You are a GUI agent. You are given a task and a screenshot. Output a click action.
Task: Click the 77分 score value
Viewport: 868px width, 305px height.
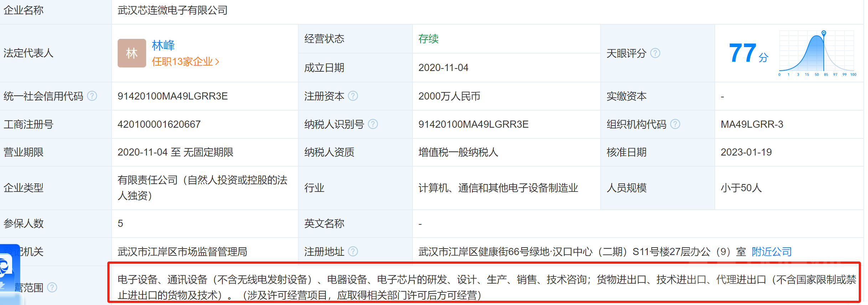point(749,54)
